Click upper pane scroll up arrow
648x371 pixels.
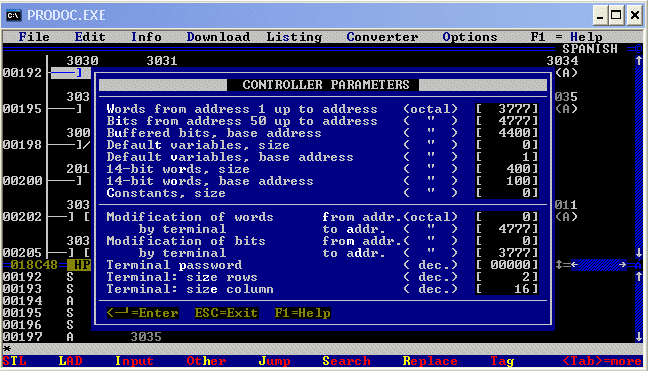point(638,61)
